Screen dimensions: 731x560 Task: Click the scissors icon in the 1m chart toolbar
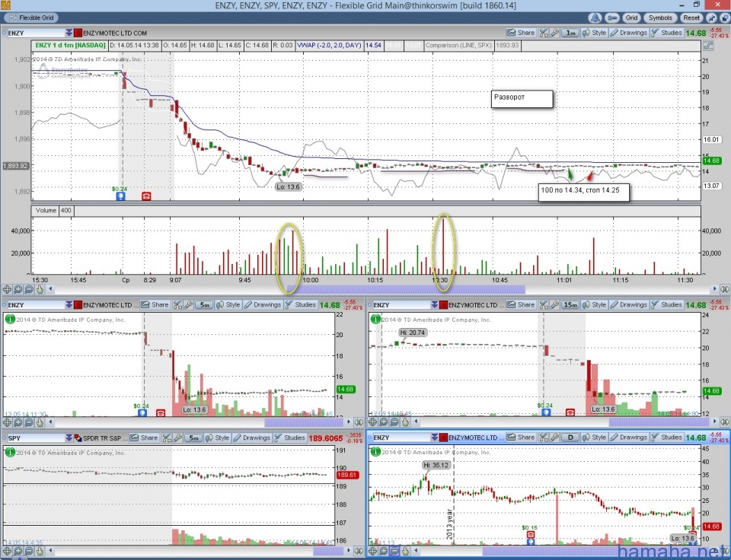point(544,33)
